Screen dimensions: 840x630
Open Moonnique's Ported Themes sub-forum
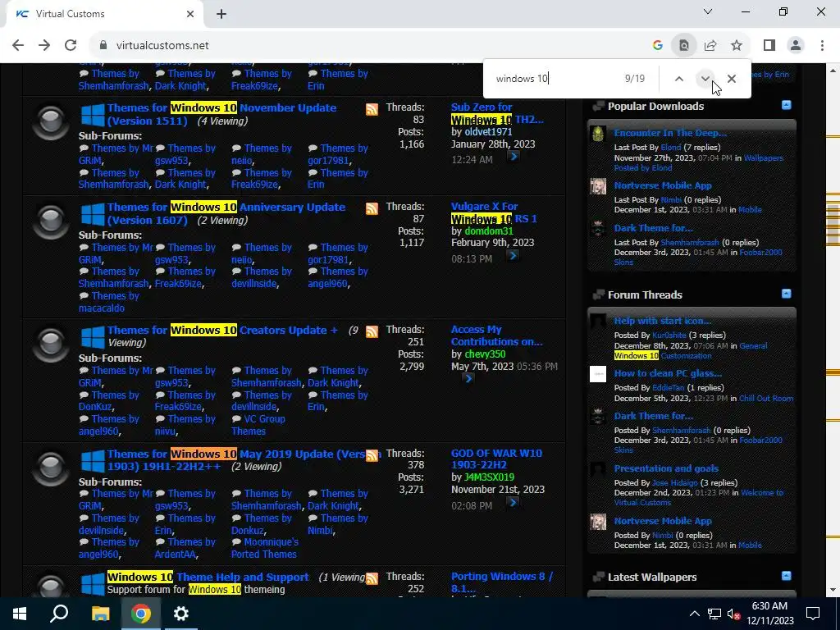pyautogui.click(x=265, y=548)
